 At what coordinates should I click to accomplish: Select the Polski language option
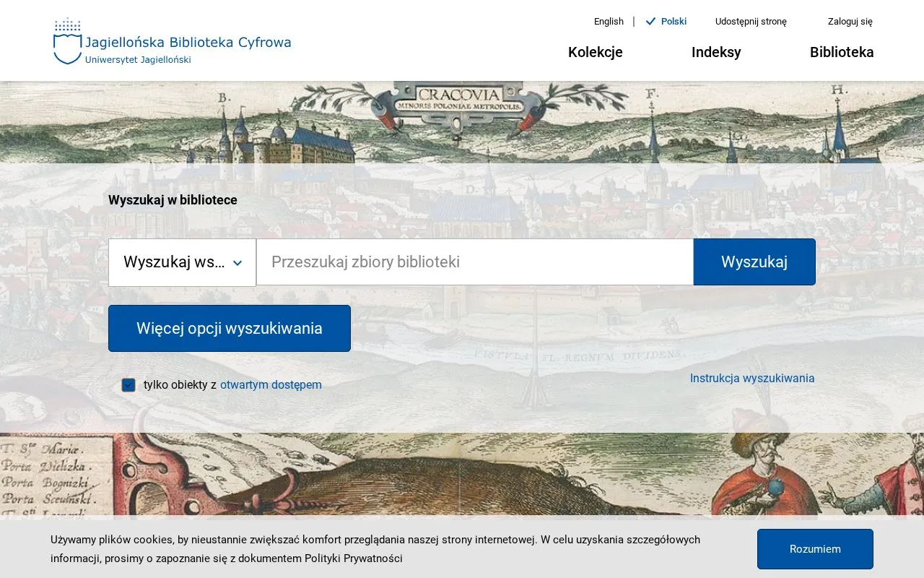(666, 22)
